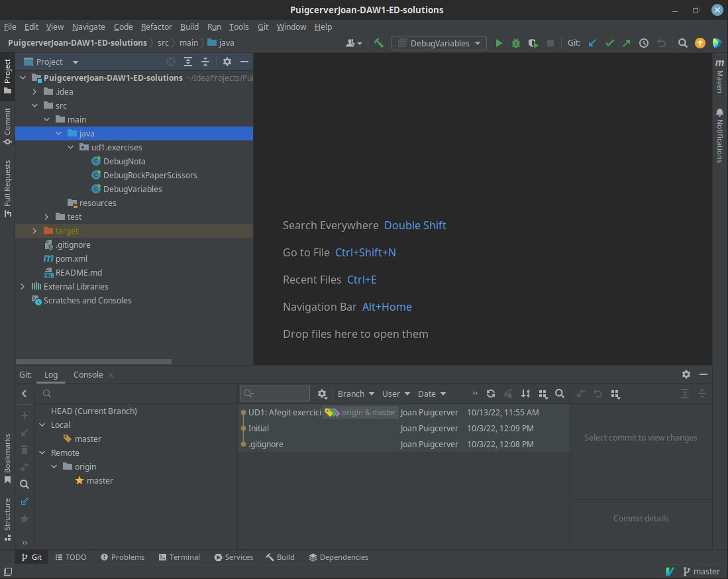Collapse the Remote branches node
The width and height of the screenshot is (728, 579).
point(42,452)
